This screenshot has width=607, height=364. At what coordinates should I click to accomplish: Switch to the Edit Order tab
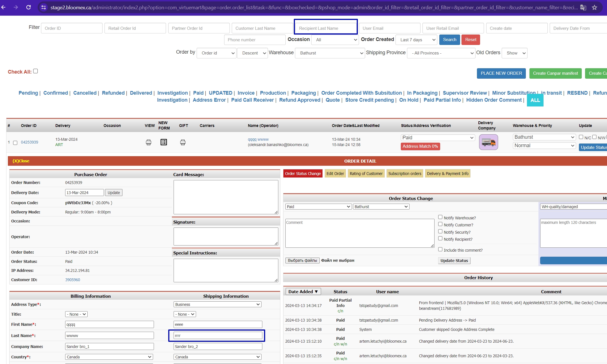tap(335, 174)
